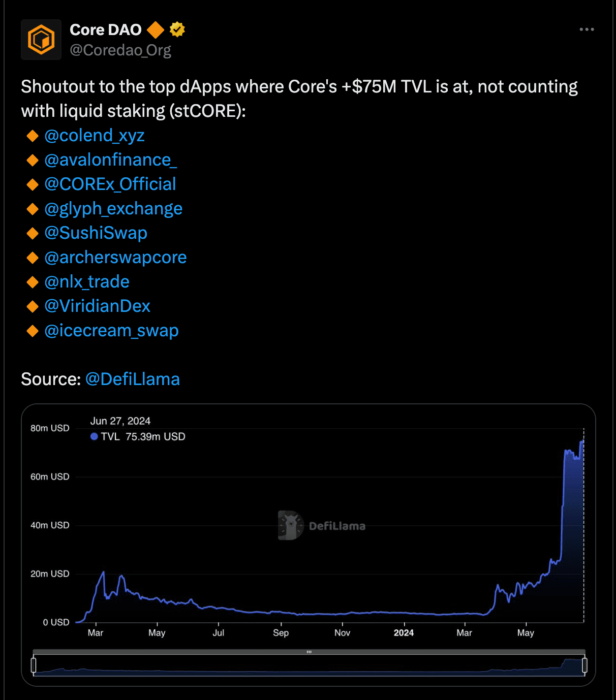This screenshot has height=700, width=616.
Task: Open the @glyph_exchange mention
Action: coord(113,209)
